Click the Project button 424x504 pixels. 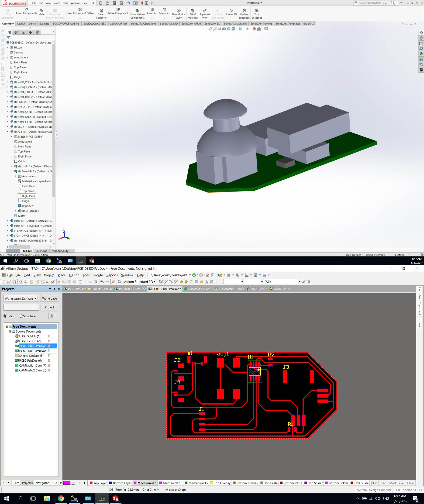49,307
